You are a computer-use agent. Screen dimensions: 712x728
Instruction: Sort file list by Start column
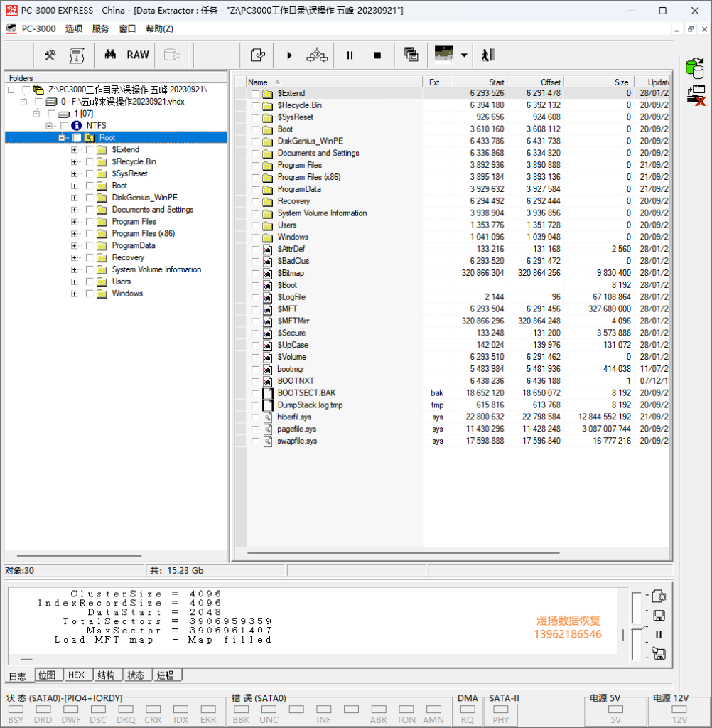click(478, 82)
